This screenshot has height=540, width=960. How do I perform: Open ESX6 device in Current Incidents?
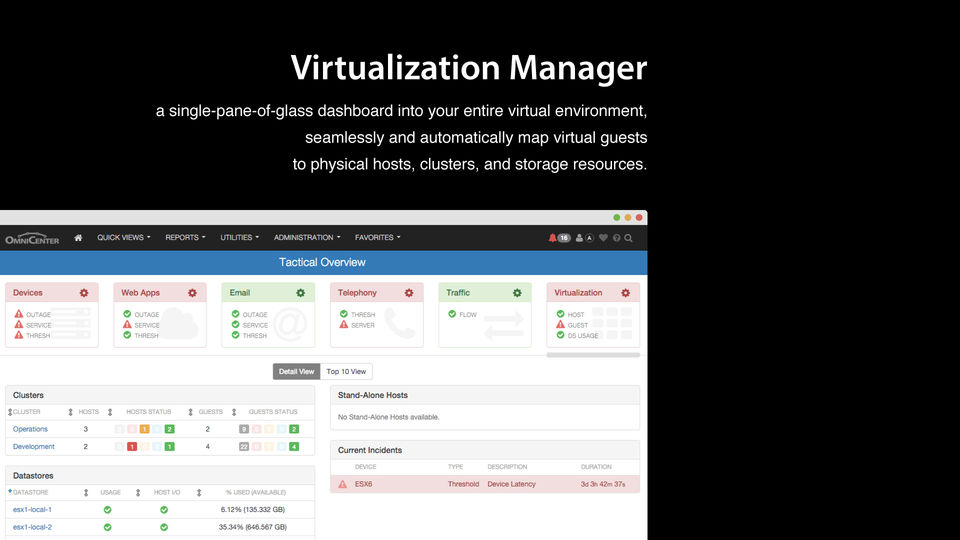coord(364,484)
